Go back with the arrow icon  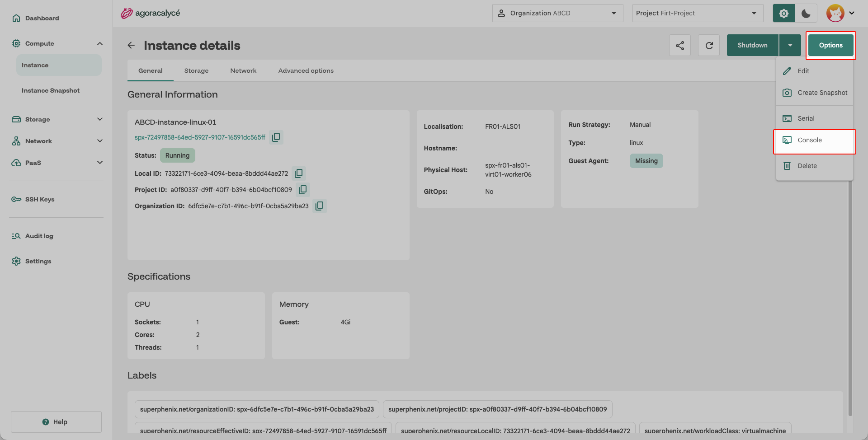pos(131,45)
